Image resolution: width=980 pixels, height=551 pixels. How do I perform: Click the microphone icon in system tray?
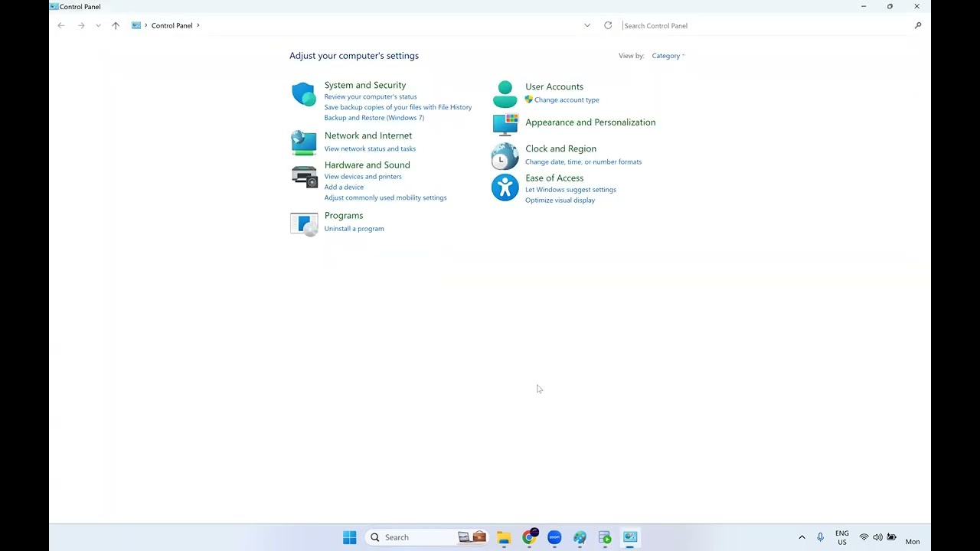coord(820,537)
